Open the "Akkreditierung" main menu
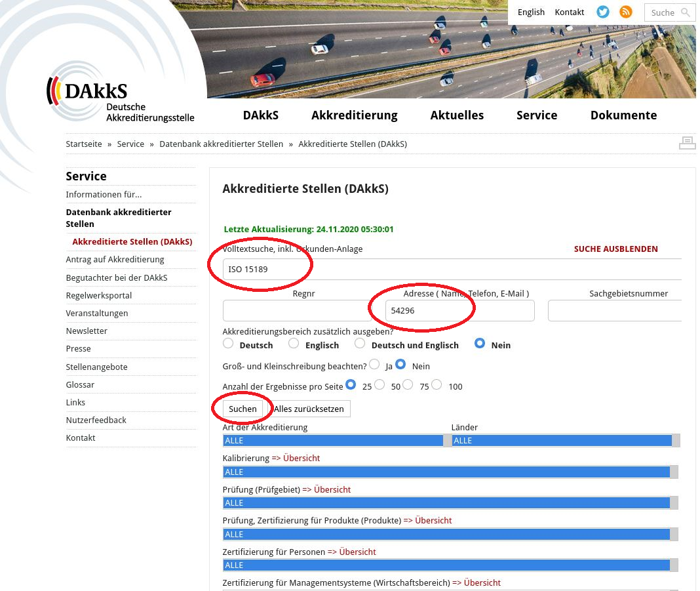700x591 pixels. pos(354,115)
